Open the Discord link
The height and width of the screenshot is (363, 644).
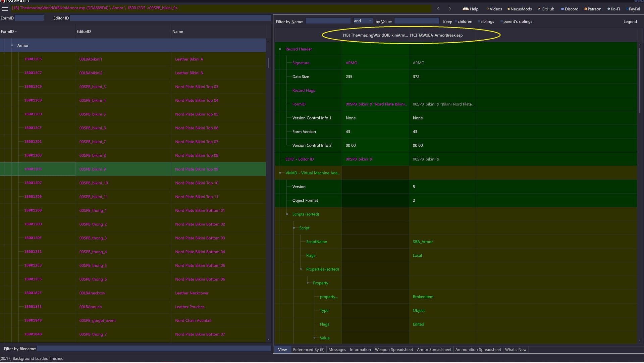point(570,9)
